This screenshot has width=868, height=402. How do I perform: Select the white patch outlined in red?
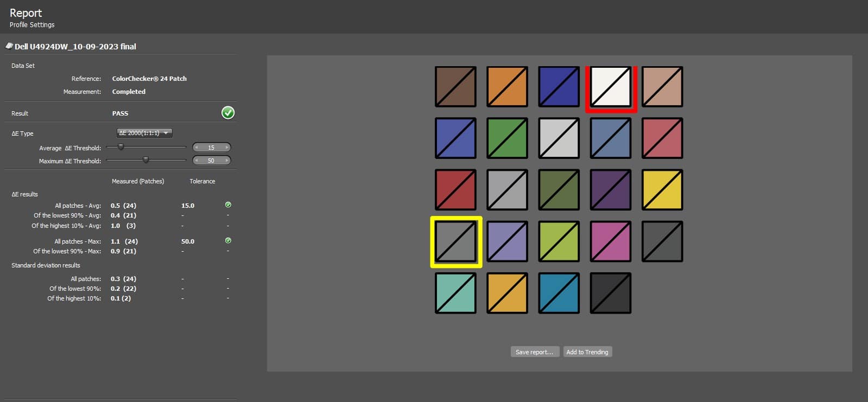611,87
